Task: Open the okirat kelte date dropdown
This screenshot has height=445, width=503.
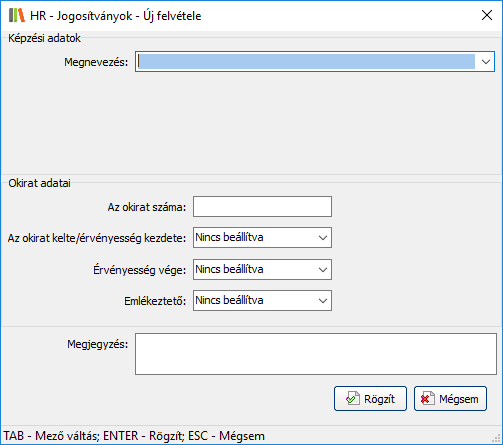Action: click(323, 238)
